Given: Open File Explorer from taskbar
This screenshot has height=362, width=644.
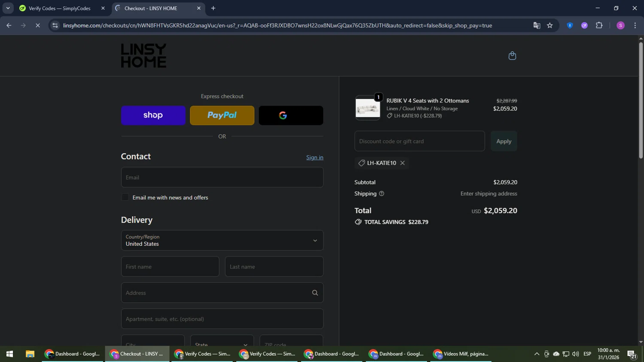Looking at the screenshot, I should pos(30,354).
